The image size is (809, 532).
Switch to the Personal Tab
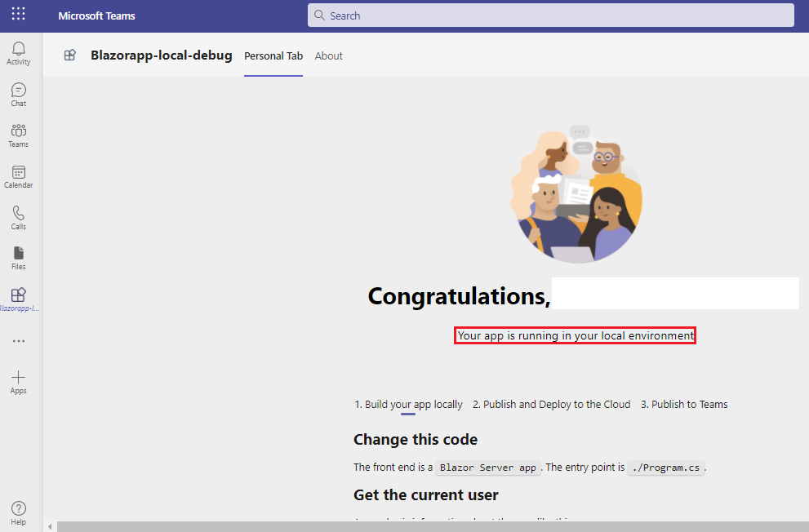(273, 55)
